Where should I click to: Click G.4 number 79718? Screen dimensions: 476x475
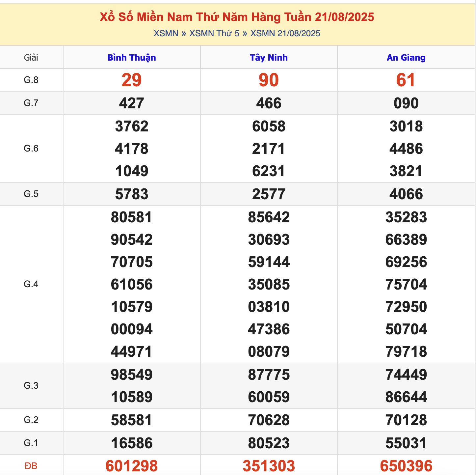[406, 351]
